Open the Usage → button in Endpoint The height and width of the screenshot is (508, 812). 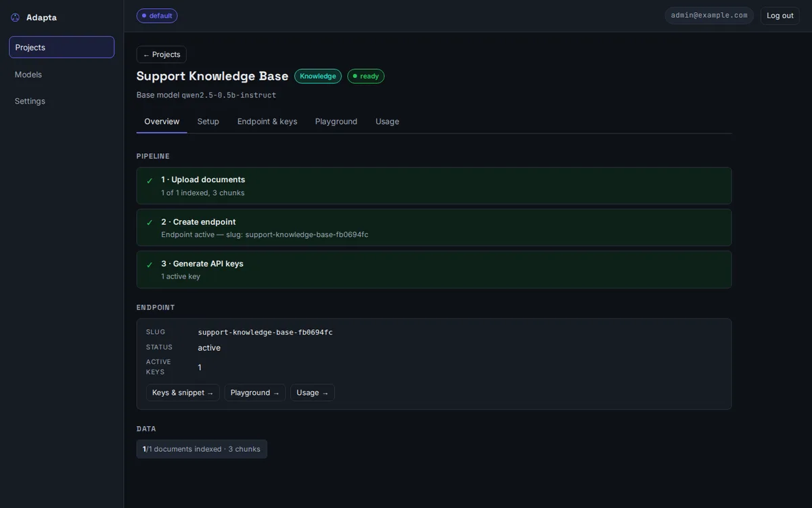click(313, 393)
